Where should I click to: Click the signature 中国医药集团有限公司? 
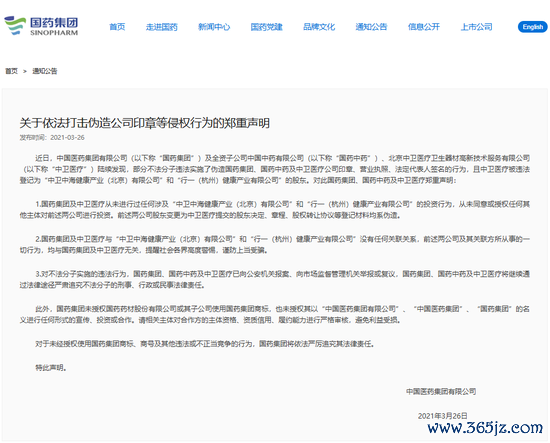point(441,391)
